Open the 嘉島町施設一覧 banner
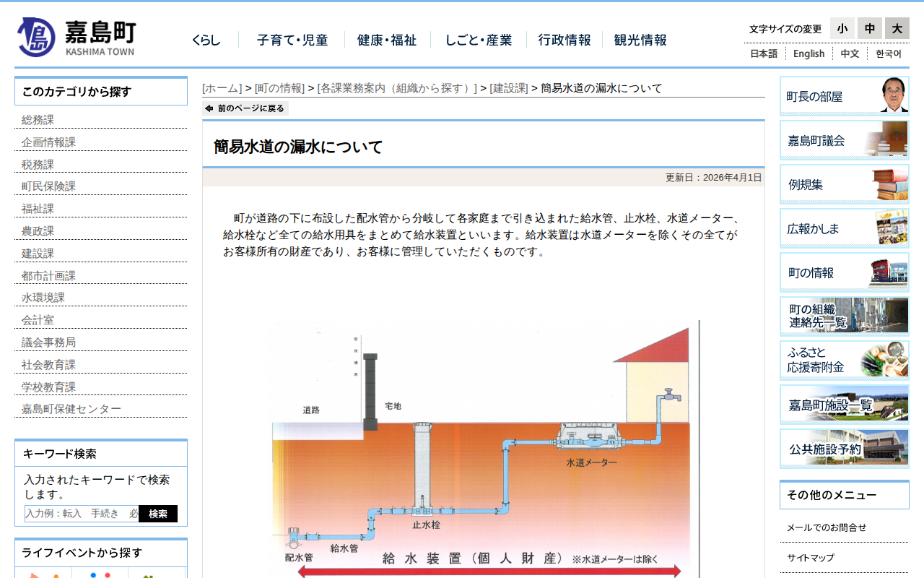This screenshot has width=924, height=578. pos(843,404)
